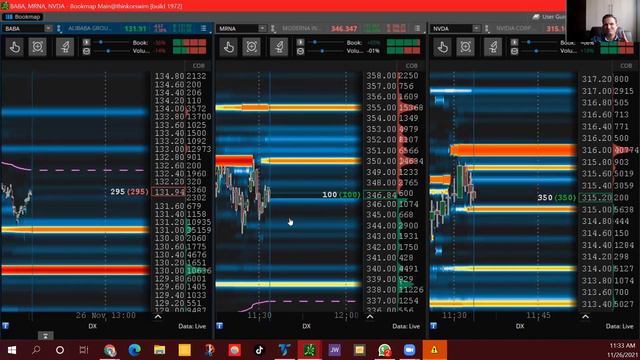Toggle the small icon beside NVDA upper slider
This screenshot has height=360, width=640.
(514, 42)
